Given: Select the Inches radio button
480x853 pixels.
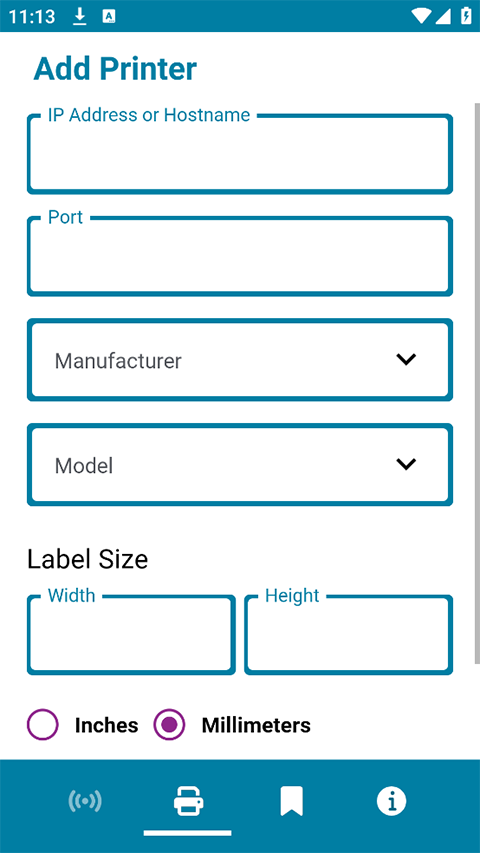Looking at the screenshot, I should [x=42, y=725].
